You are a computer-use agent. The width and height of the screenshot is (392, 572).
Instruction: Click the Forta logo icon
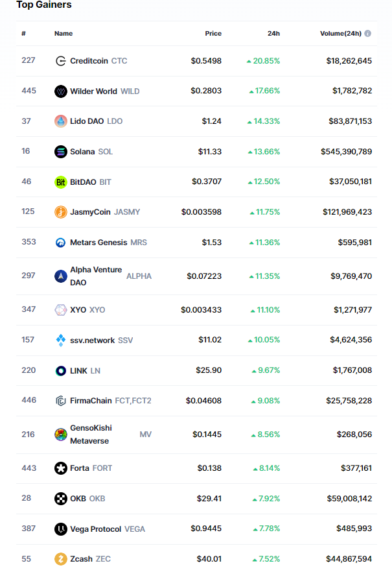tap(60, 468)
